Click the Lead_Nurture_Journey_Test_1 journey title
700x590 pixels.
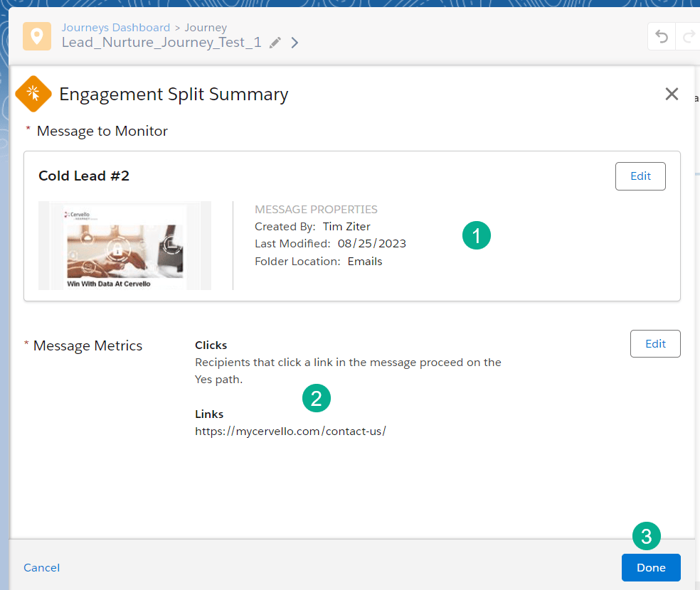pos(161,43)
